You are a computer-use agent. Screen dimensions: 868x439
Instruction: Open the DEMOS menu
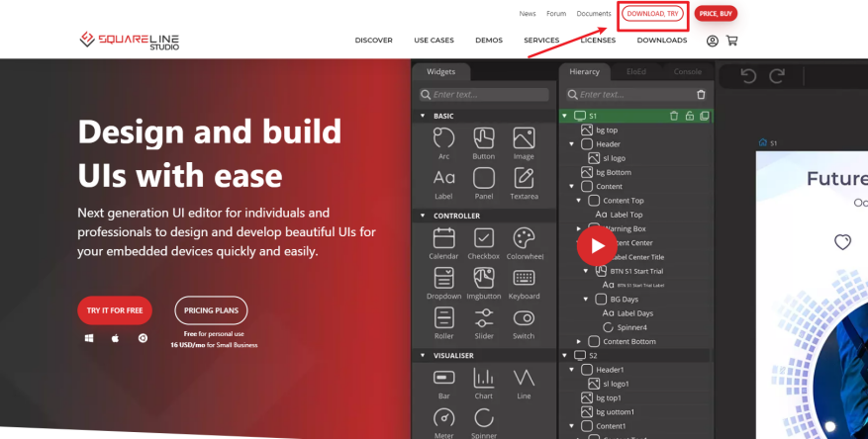[489, 41]
